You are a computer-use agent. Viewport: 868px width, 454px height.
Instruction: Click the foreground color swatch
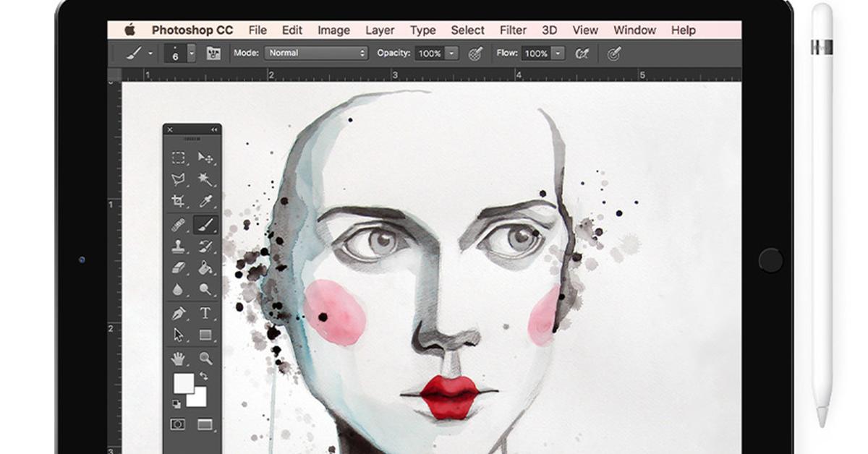(x=182, y=383)
